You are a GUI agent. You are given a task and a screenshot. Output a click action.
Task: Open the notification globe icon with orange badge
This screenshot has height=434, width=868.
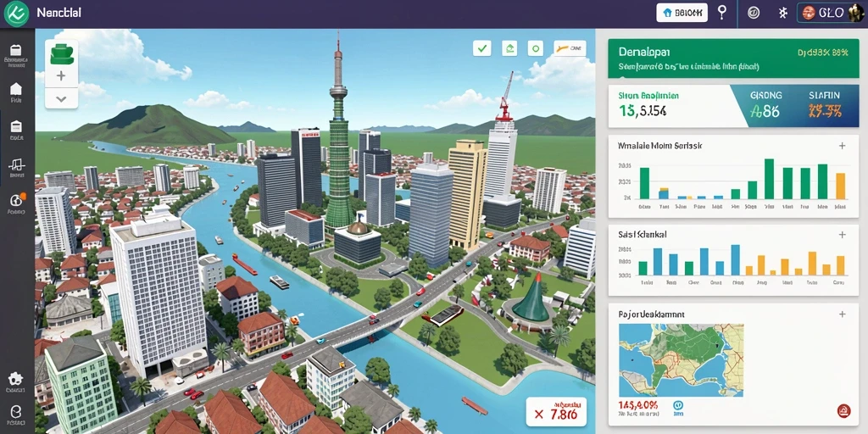16,200
